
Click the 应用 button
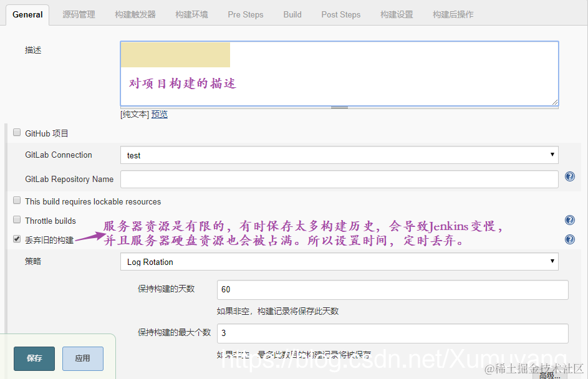coord(82,358)
